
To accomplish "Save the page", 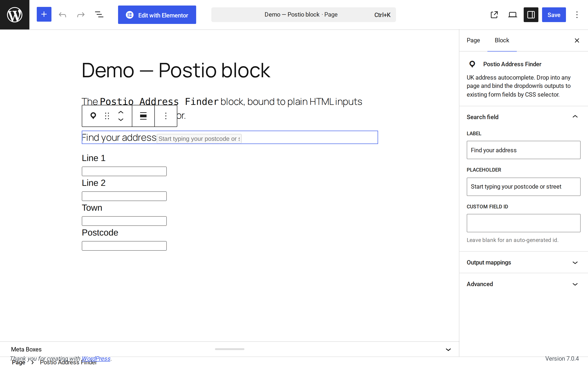I will pyautogui.click(x=554, y=14).
